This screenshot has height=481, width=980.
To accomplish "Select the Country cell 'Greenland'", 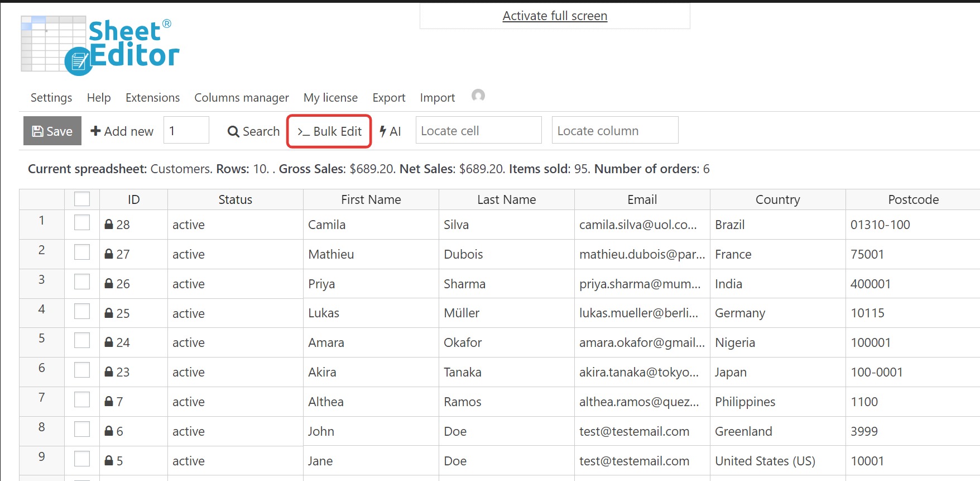I will tap(778, 431).
